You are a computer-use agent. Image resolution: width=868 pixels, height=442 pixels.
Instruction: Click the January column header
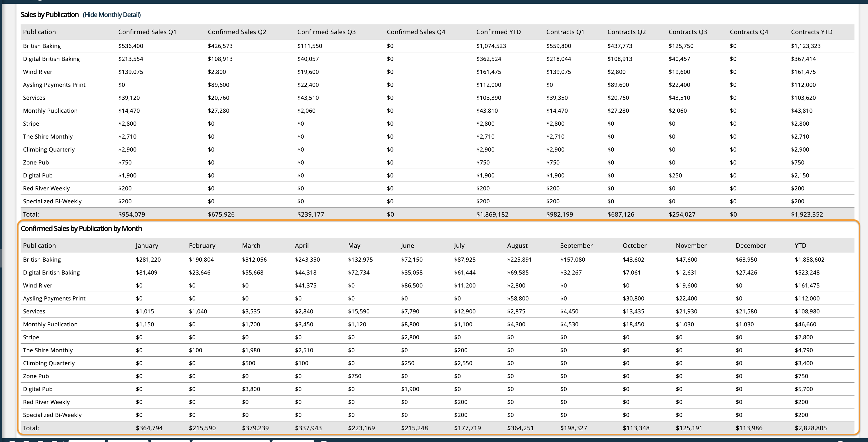(x=147, y=245)
